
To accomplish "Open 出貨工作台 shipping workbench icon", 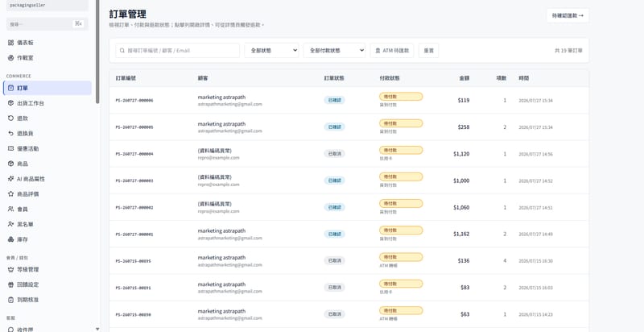I will 11,103.
